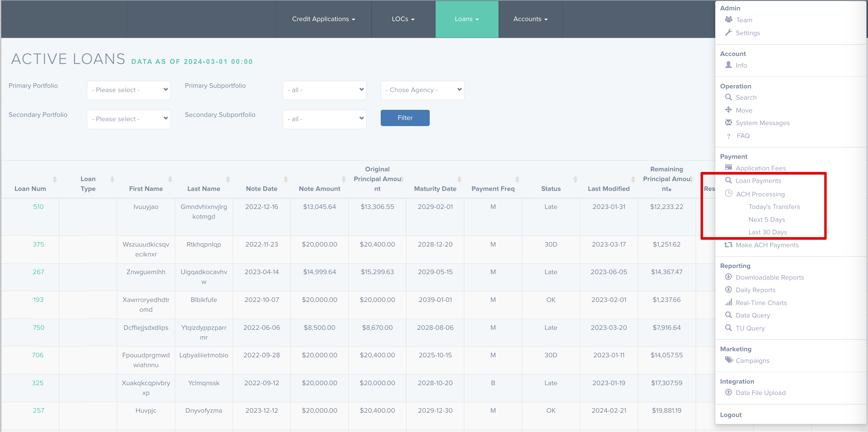Expand the Chose Agency selector

click(x=423, y=90)
